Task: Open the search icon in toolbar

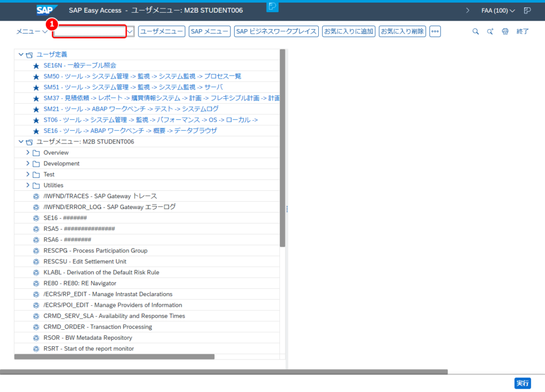Action: (475, 31)
